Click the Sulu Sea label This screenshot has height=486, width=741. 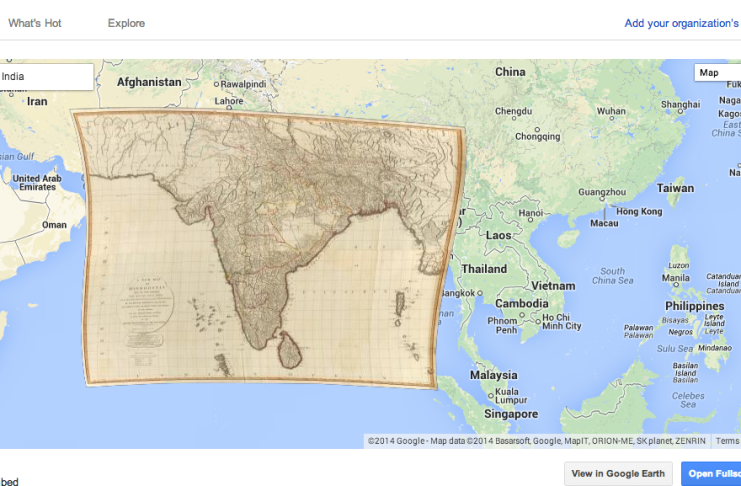coord(674,349)
